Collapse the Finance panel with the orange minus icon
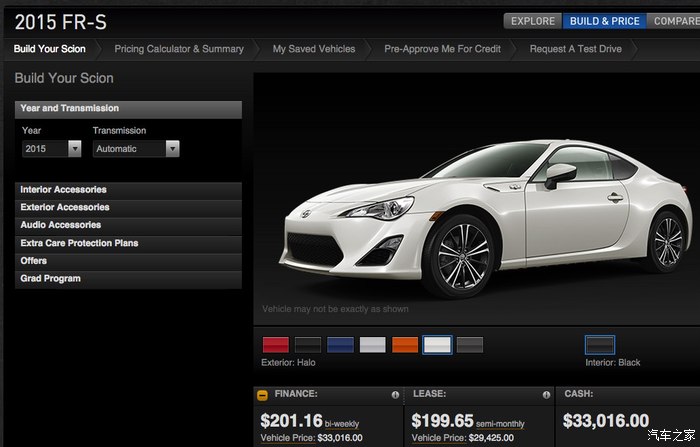Image resolution: width=700 pixels, height=447 pixels. pyautogui.click(x=262, y=395)
